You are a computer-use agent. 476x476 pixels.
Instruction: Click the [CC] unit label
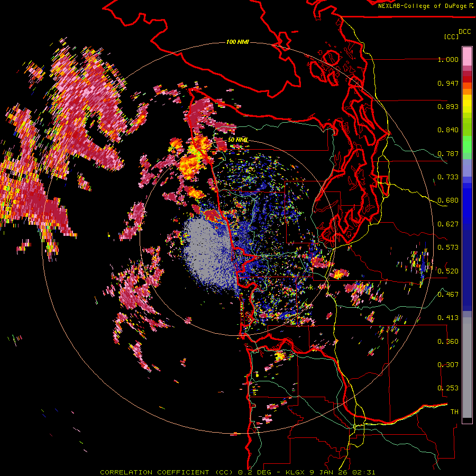click(451, 36)
